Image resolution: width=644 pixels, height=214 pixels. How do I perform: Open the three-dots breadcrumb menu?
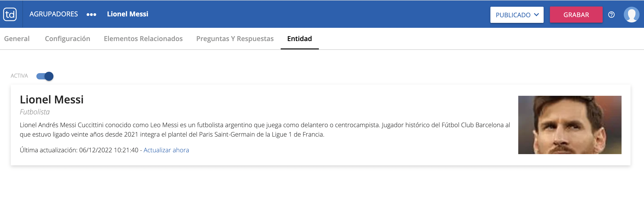(x=91, y=15)
